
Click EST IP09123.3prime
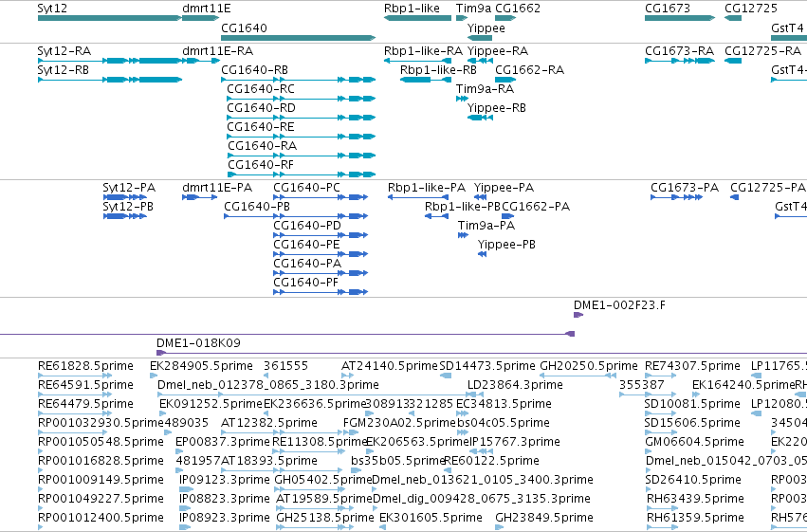[x=186, y=489]
